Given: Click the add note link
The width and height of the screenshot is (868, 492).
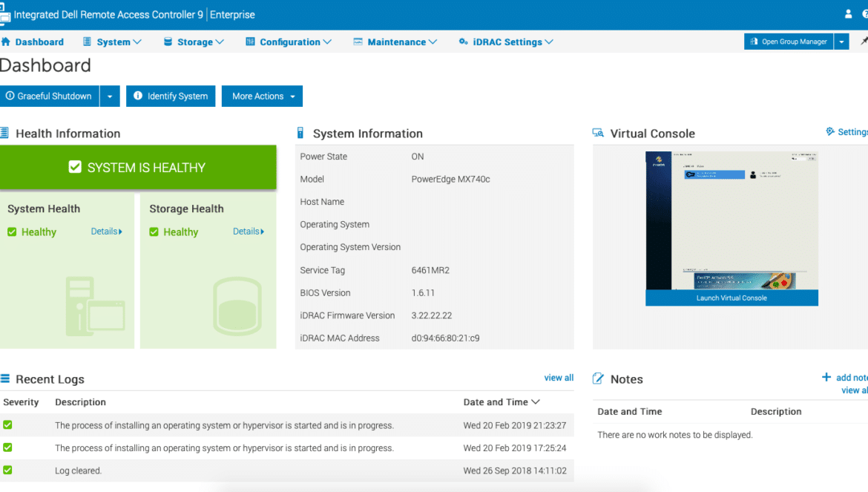Looking at the screenshot, I should pos(852,378).
